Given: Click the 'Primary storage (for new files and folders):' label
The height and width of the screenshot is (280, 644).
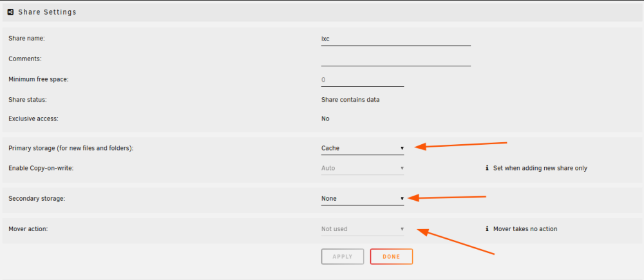Looking at the screenshot, I should click(x=71, y=148).
